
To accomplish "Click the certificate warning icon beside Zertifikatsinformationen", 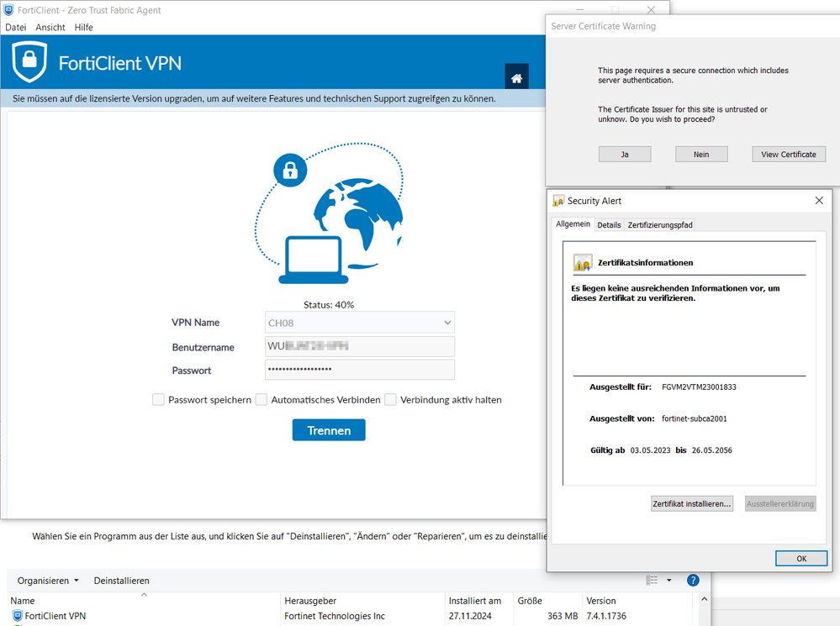I will tap(583, 263).
